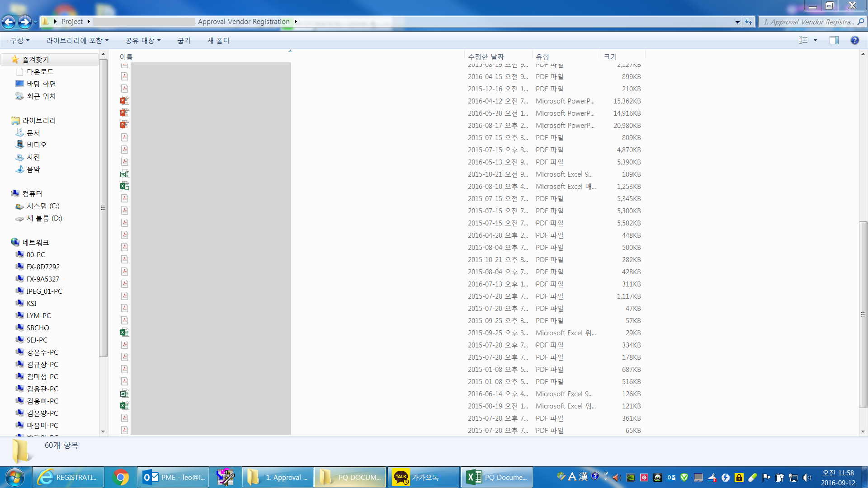Open the Help question mark icon
Screen dimensions: 868x488
854,40
